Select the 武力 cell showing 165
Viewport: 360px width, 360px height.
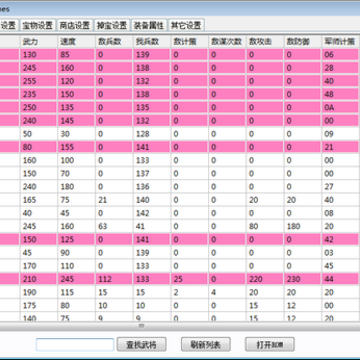coord(39,200)
